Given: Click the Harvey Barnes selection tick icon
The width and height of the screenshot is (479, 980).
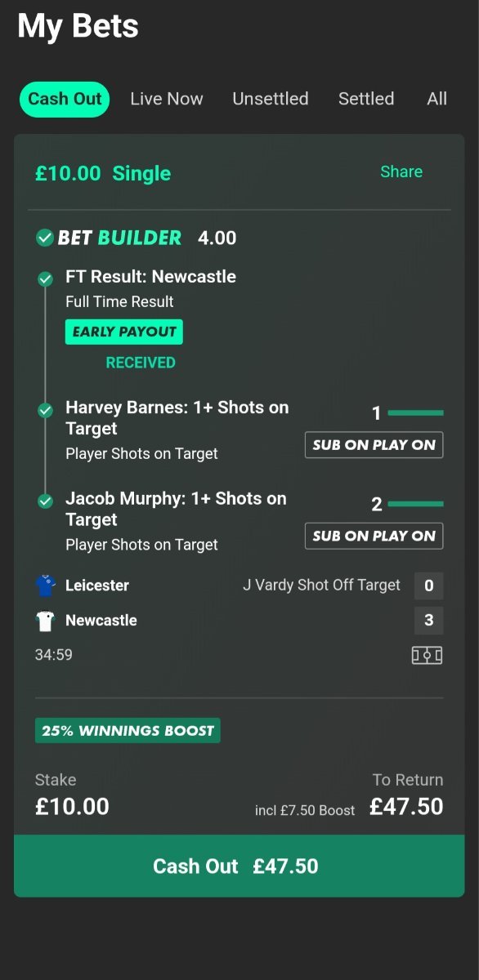Looking at the screenshot, I should point(46,410).
